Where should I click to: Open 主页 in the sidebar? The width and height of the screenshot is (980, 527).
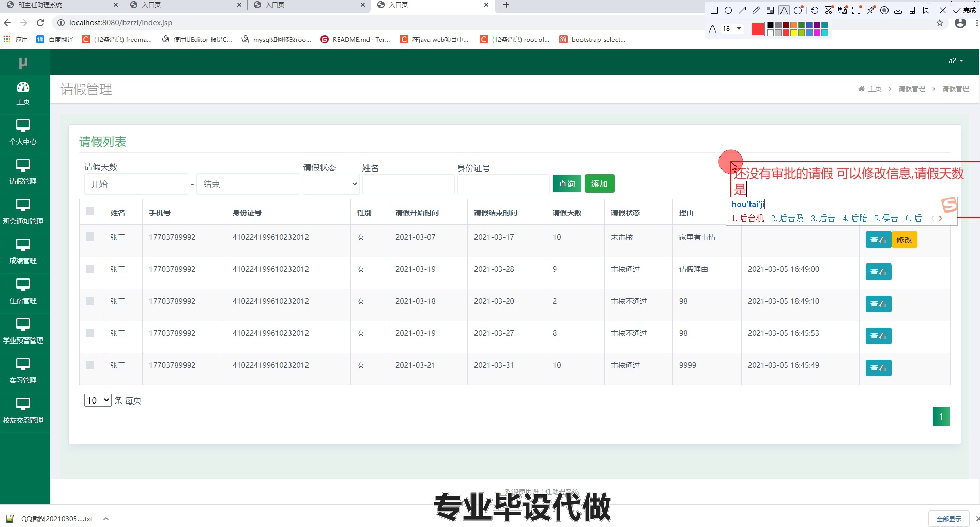(x=23, y=94)
